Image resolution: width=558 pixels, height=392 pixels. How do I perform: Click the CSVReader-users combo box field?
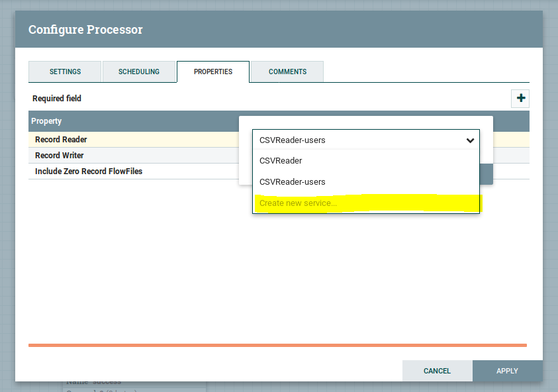pyautogui.click(x=366, y=140)
